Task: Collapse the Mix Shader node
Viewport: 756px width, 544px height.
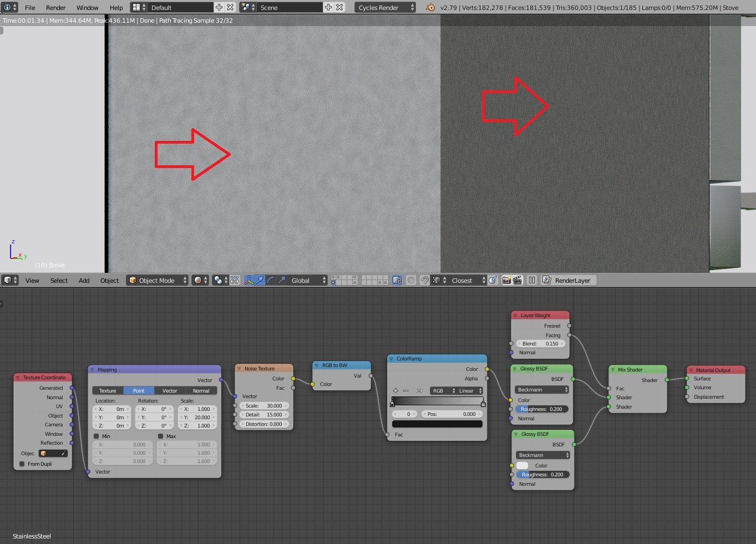Action: click(x=613, y=369)
